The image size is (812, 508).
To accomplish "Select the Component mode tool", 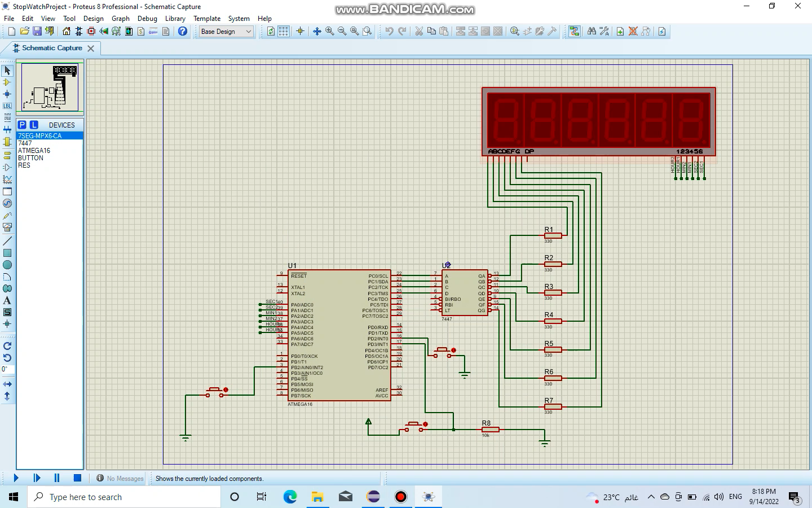I will tap(7, 82).
